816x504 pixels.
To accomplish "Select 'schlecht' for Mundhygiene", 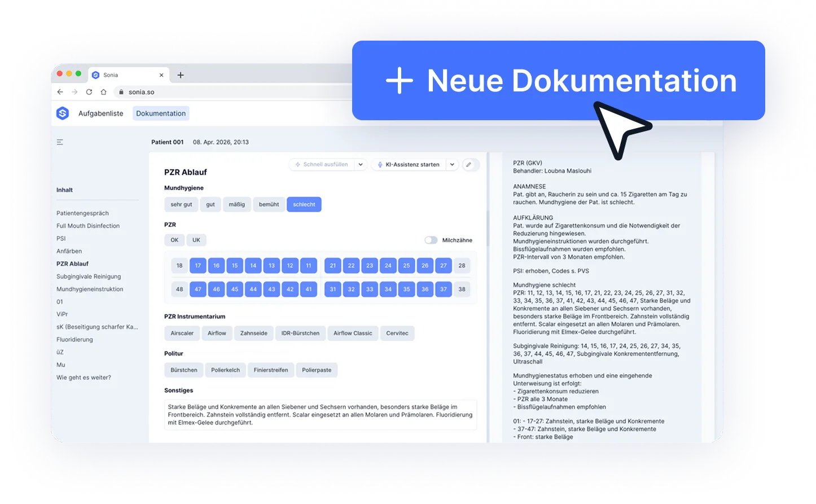I will pos(304,204).
